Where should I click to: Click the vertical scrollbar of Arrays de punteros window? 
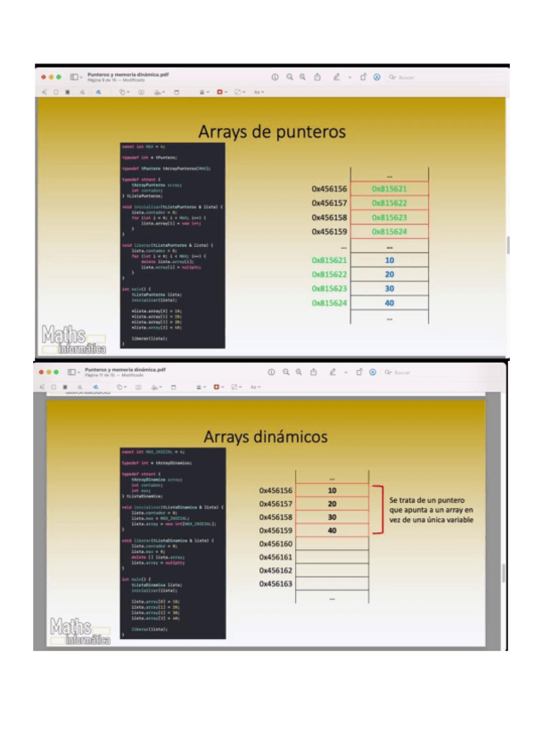click(x=507, y=245)
